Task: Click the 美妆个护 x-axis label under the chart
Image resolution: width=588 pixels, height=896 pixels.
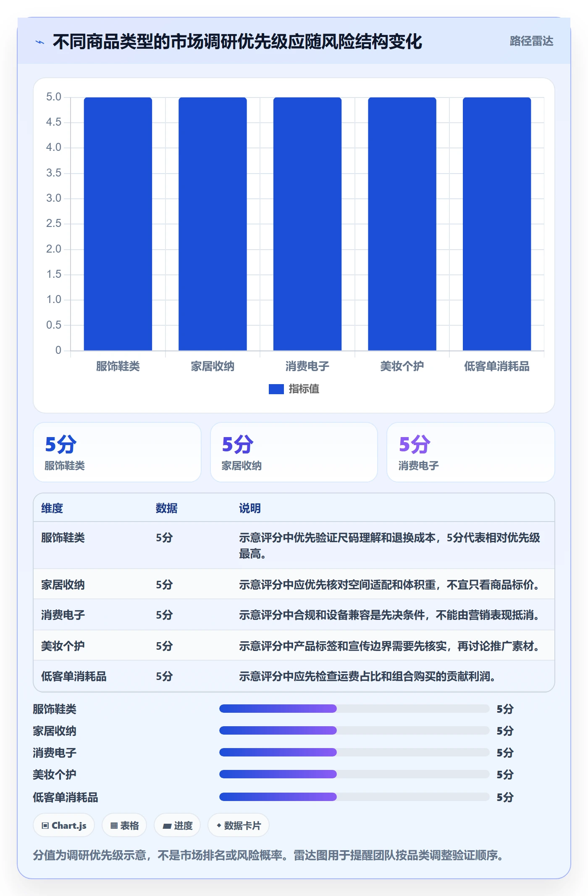Action: click(402, 366)
